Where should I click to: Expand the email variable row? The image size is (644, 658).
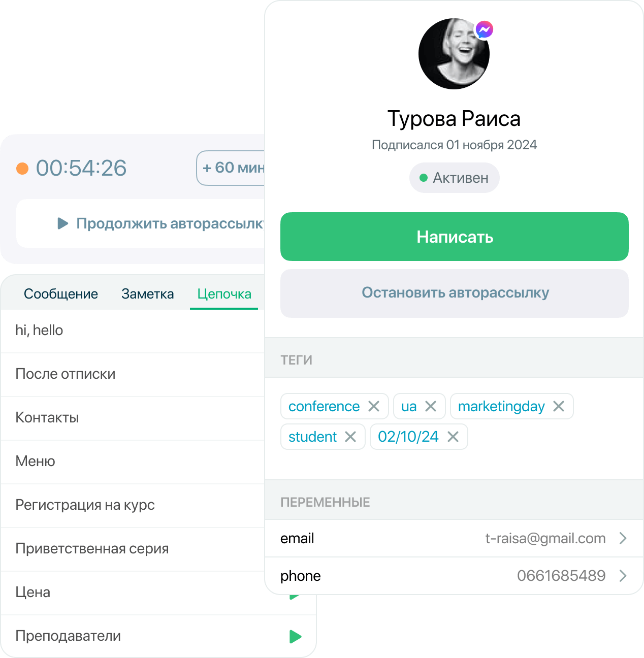pyautogui.click(x=623, y=539)
